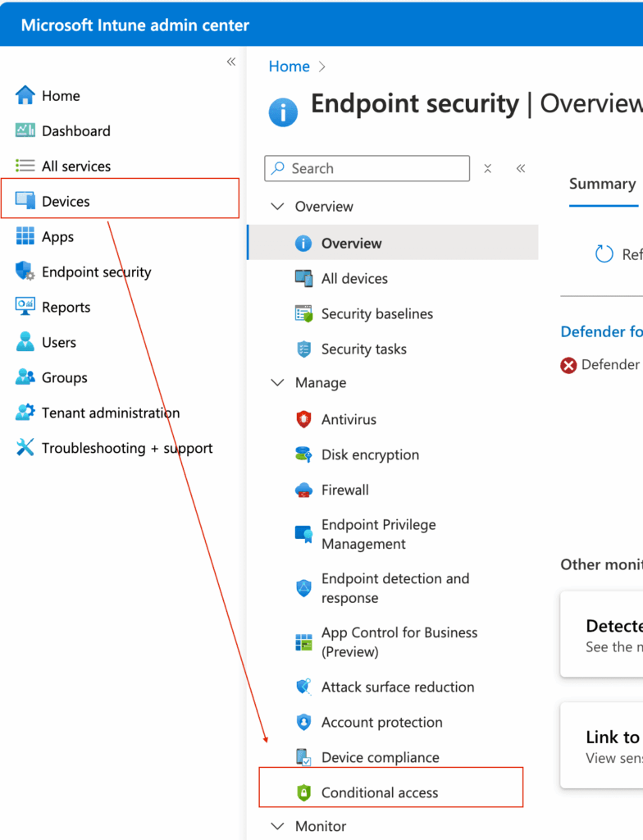Clear the search box with the x button

[x=487, y=168]
